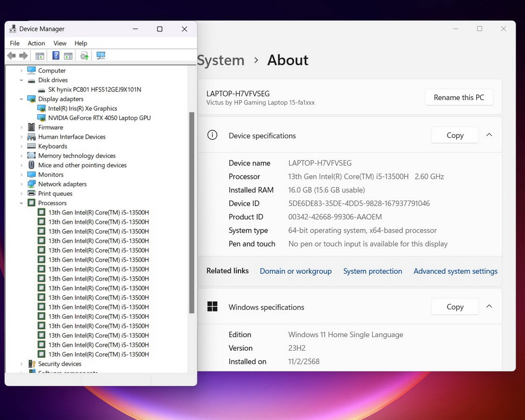Collapse the Disk drives node arrow
Viewport: 525px width, 420px height.
(x=21, y=80)
